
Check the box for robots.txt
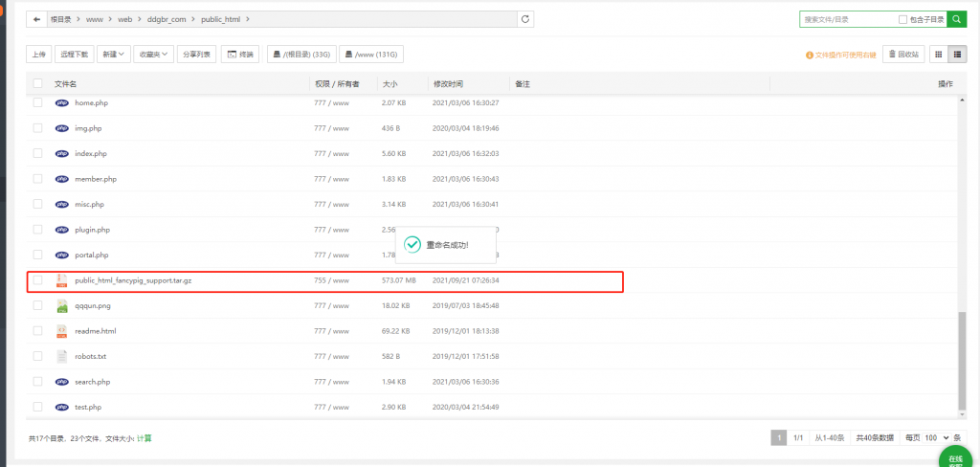click(38, 356)
